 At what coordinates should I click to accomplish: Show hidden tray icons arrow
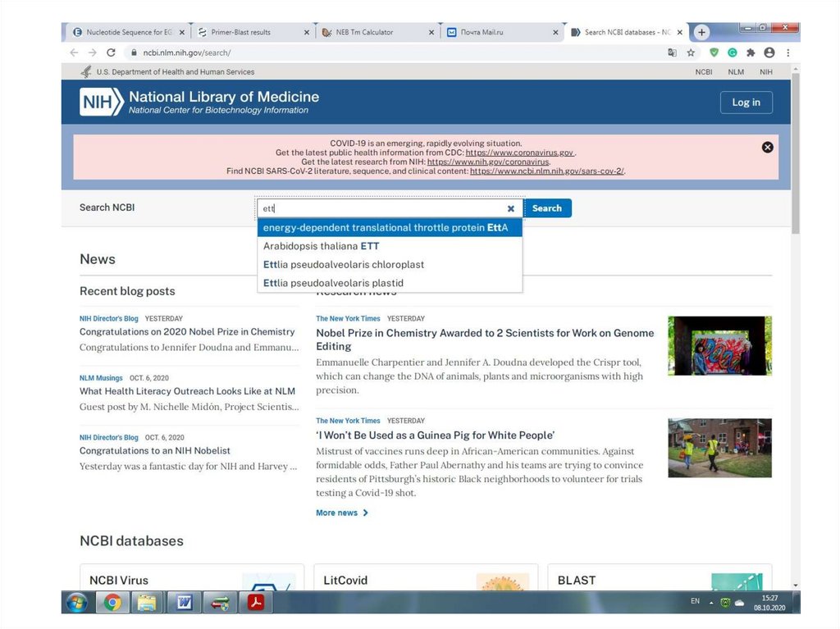(711, 603)
